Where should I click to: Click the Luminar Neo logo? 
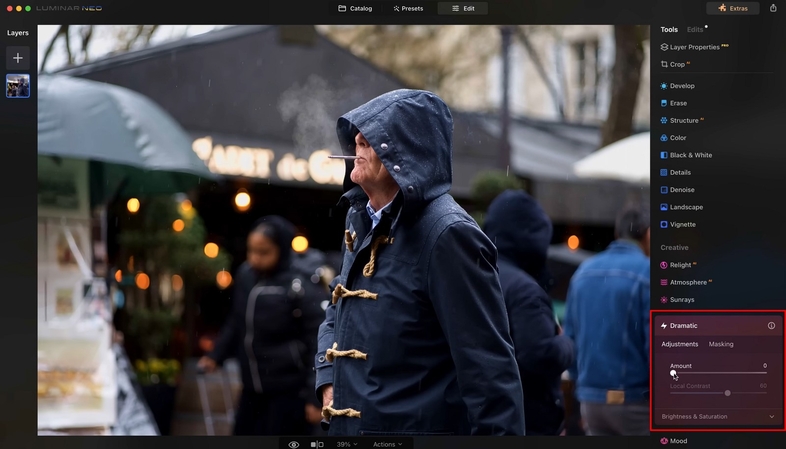(69, 9)
